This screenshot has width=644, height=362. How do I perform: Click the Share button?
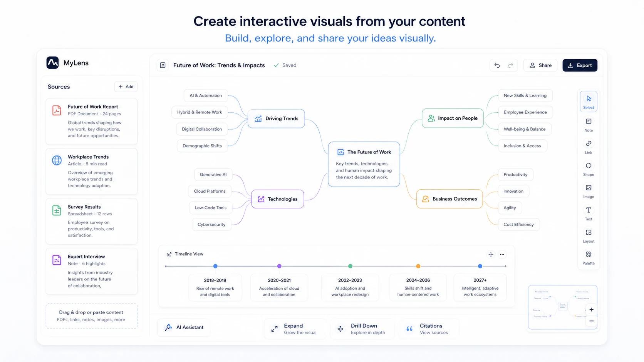click(x=540, y=65)
